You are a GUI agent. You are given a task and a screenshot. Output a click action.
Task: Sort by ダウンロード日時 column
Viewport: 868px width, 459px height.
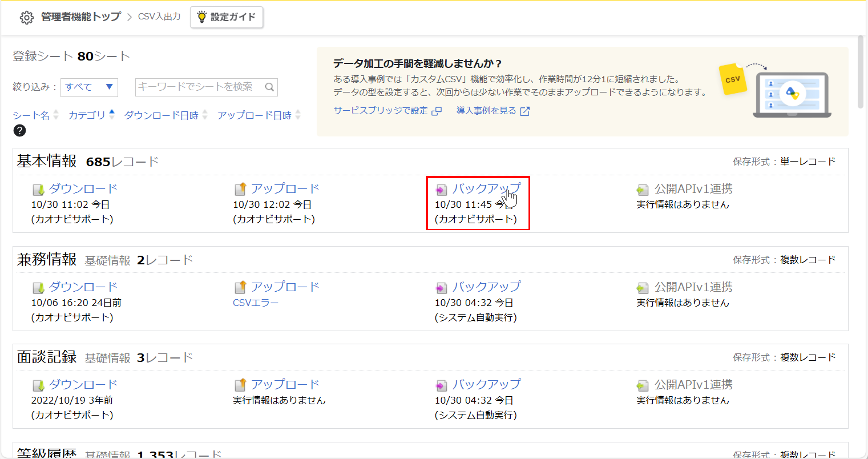161,115
